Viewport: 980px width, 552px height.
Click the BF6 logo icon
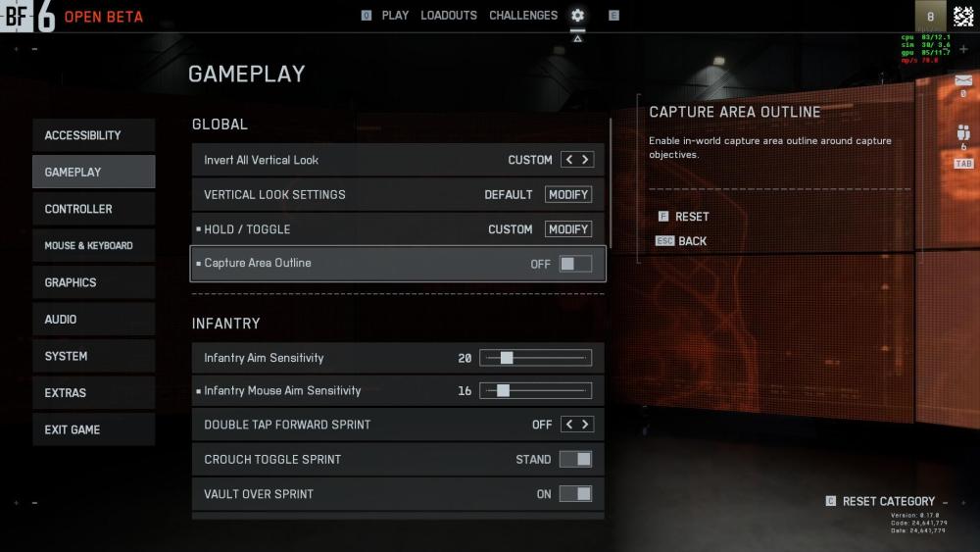(x=28, y=17)
